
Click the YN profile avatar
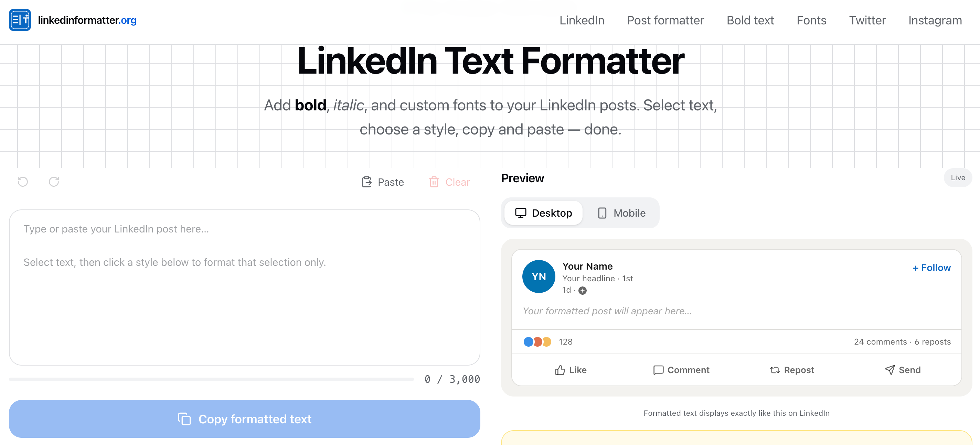click(x=538, y=276)
